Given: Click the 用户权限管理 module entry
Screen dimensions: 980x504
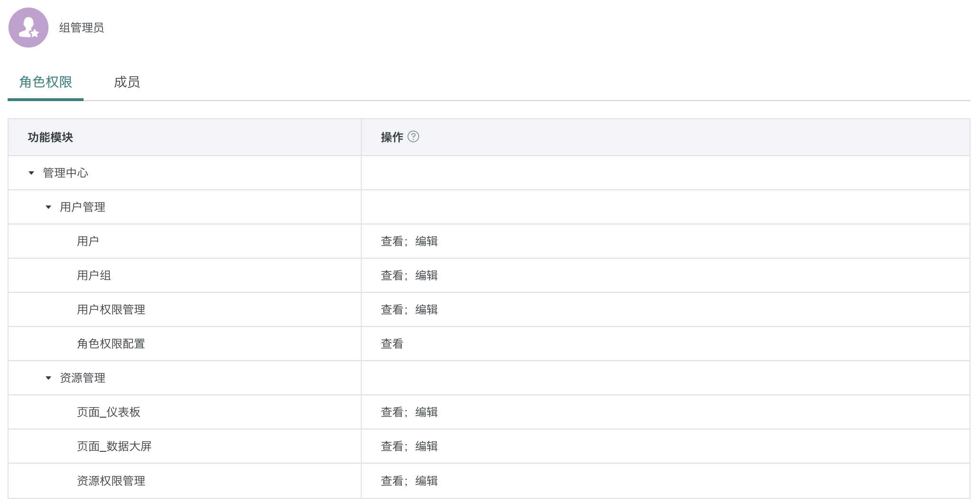Looking at the screenshot, I should coord(111,310).
